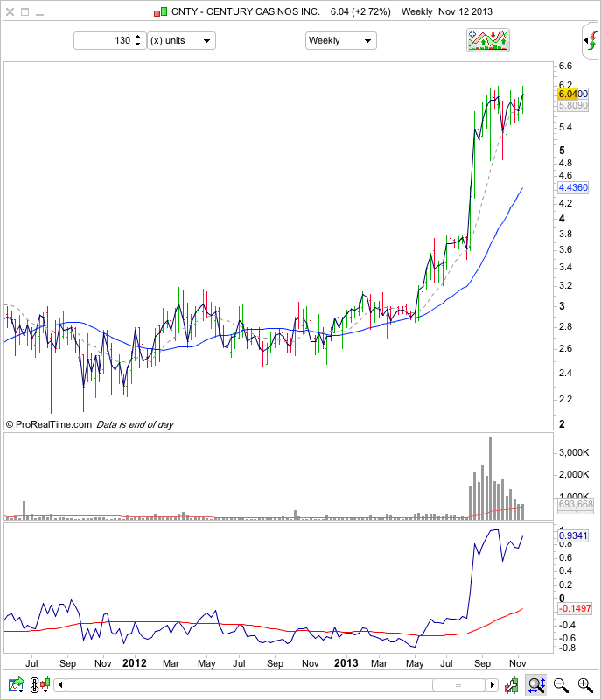Image resolution: width=601 pixels, height=700 pixels.
Task: Click the scroll-left arrow of the timeline
Action: 59,684
